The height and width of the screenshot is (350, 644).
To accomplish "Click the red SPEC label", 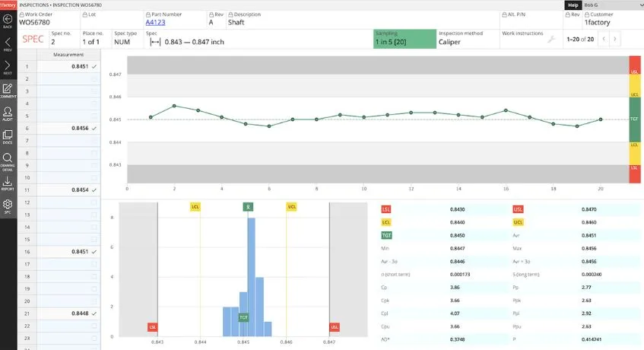I will click(x=33, y=39).
